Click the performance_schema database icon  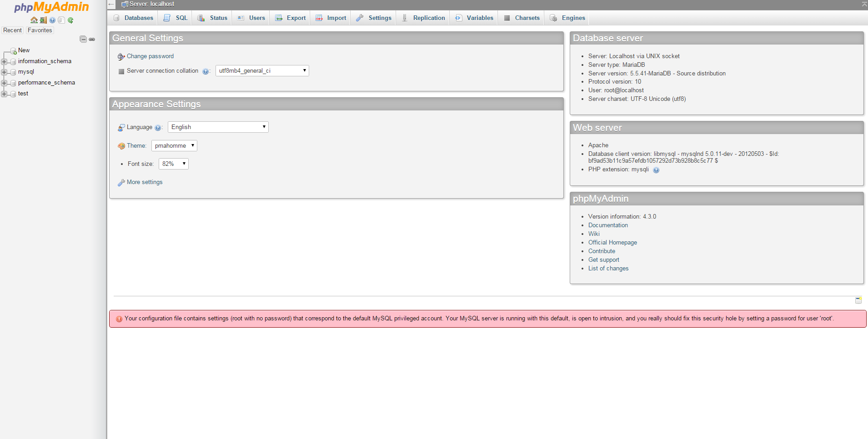(x=13, y=83)
